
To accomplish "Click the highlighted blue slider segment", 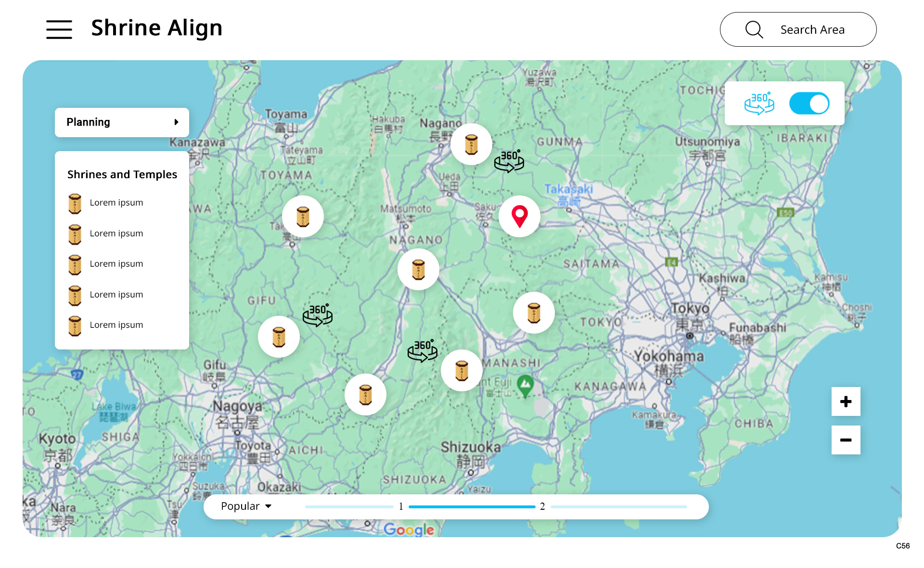I will [x=472, y=507].
